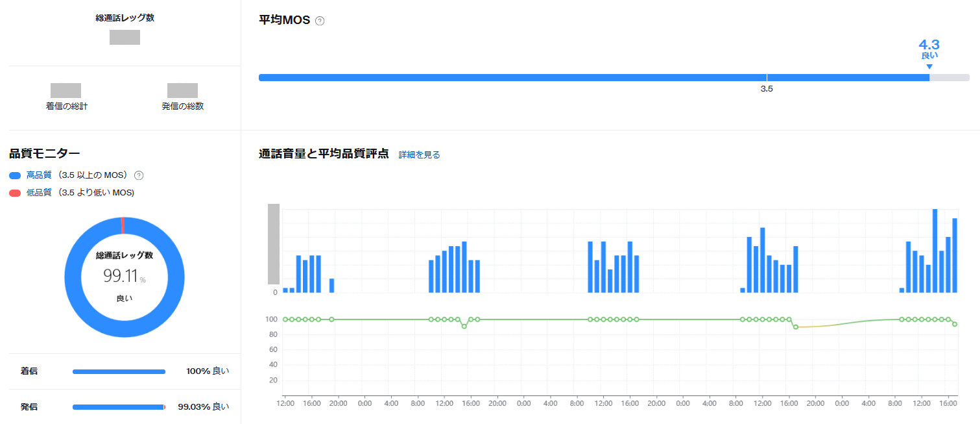
Task: Click the data point where line turns yellow
Action: (796, 327)
